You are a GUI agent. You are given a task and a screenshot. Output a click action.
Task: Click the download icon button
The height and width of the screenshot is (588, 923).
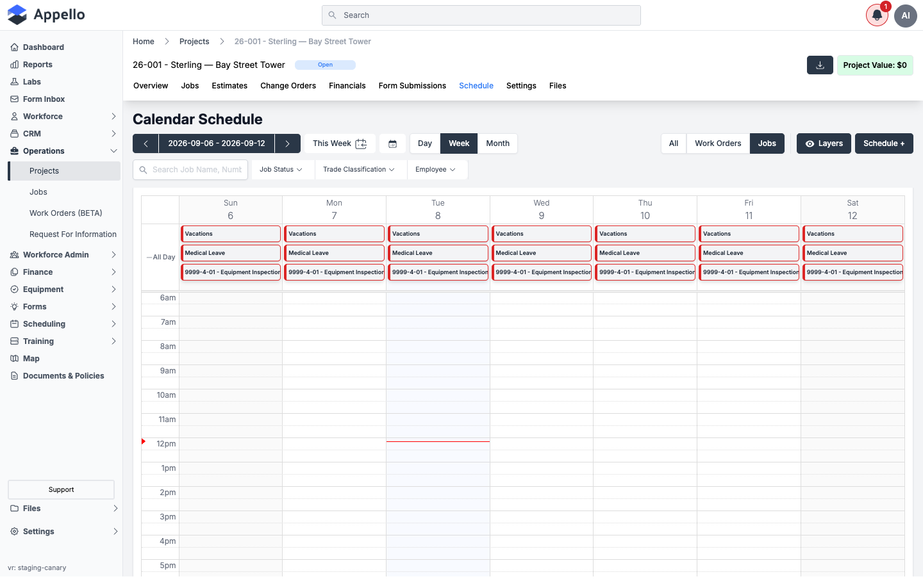click(x=820, y=65)
